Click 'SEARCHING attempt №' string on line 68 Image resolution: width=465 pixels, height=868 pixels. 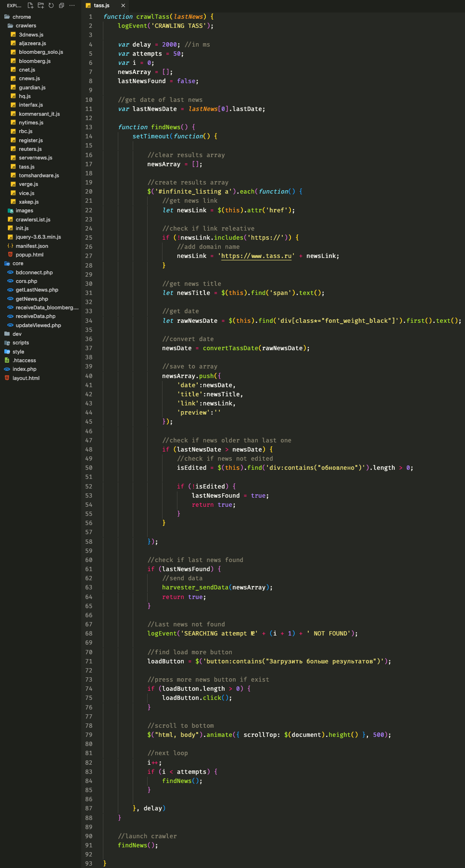coord(219,634)
